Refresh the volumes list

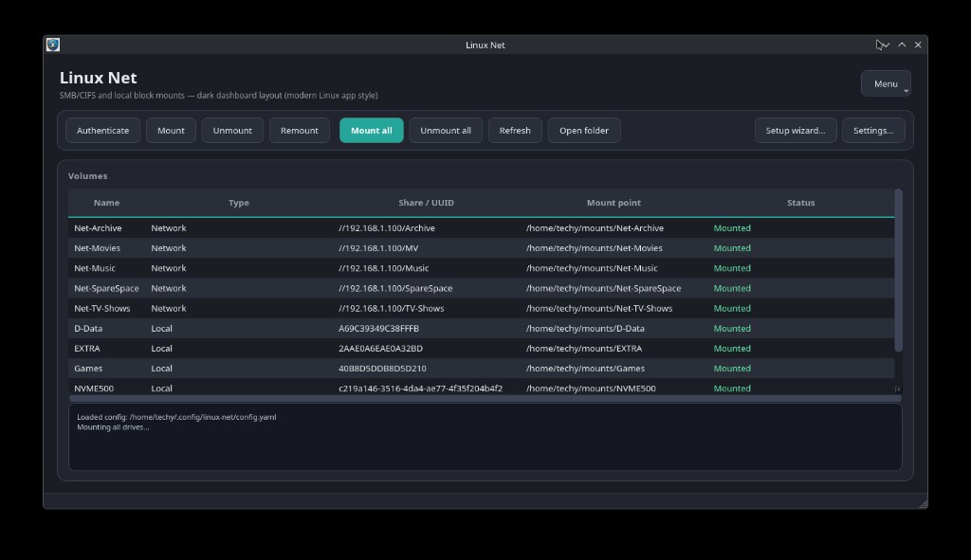(515, 131)
